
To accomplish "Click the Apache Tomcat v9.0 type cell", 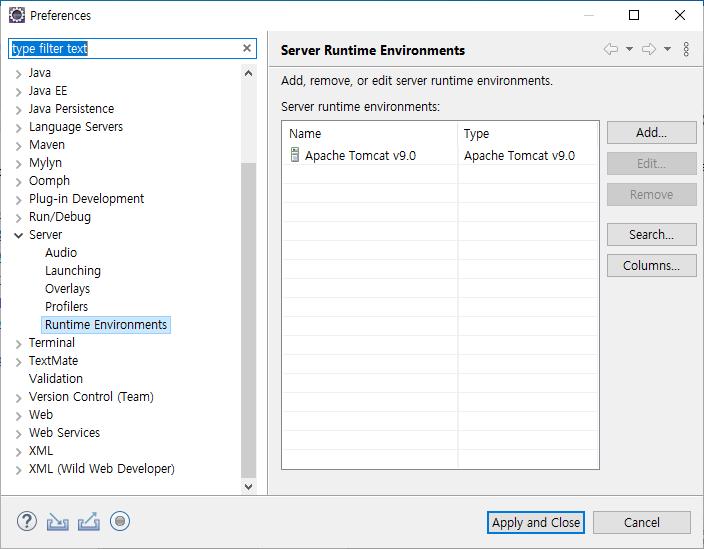I will pyautogui.click(x=528, y=155).
